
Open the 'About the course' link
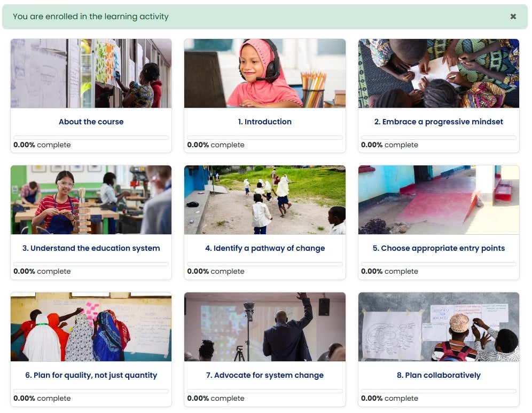(x=91, y=122)
